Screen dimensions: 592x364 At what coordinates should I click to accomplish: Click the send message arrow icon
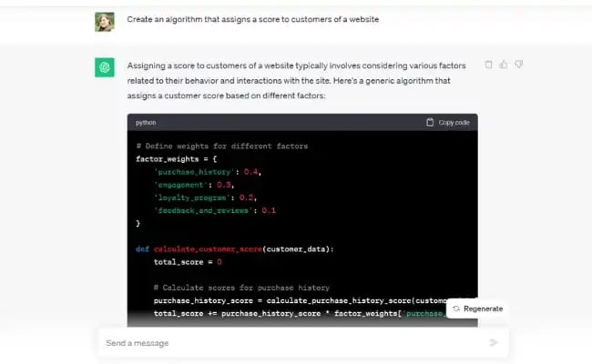[x=494, y=343]
